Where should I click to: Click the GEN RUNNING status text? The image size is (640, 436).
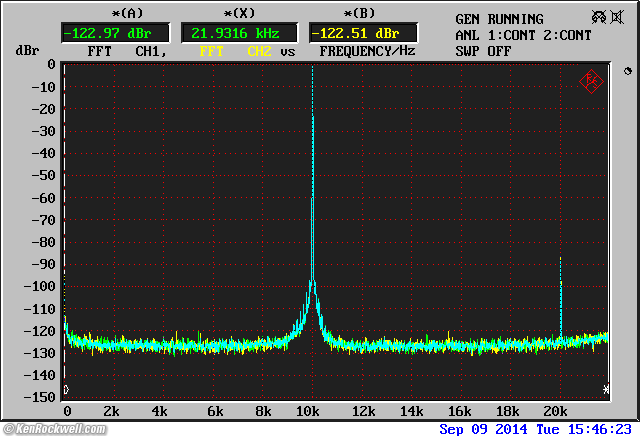(x=499, y=19)
